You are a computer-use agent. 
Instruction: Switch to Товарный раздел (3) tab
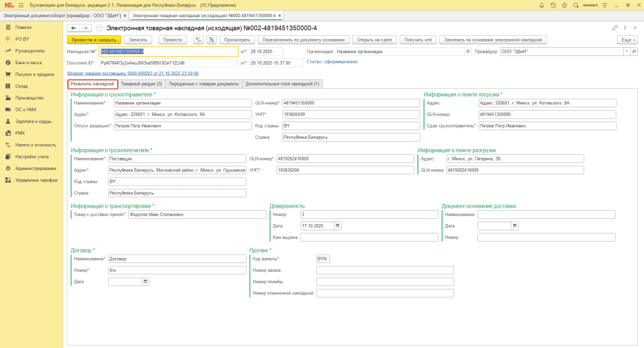pyautogui.click(x=142, y=84)
